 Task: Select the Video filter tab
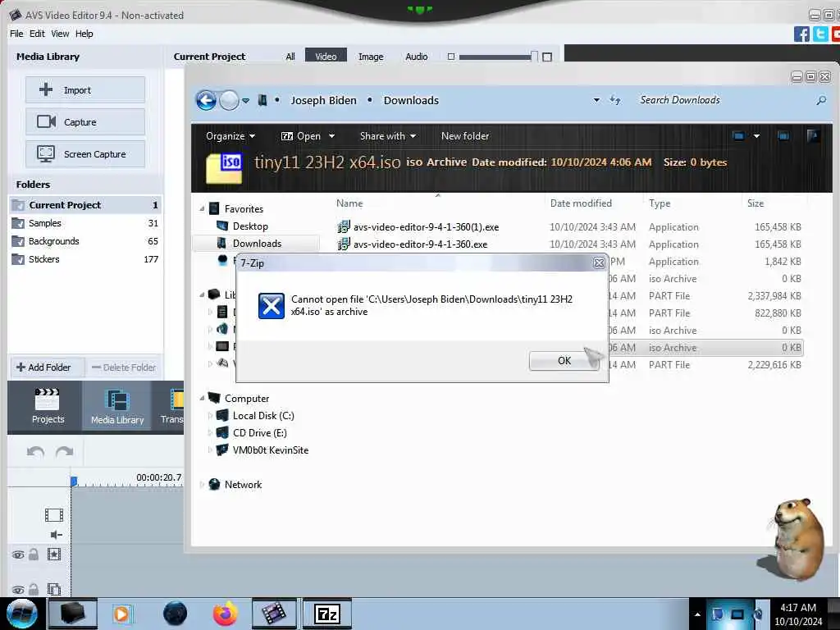pos(326,56)
